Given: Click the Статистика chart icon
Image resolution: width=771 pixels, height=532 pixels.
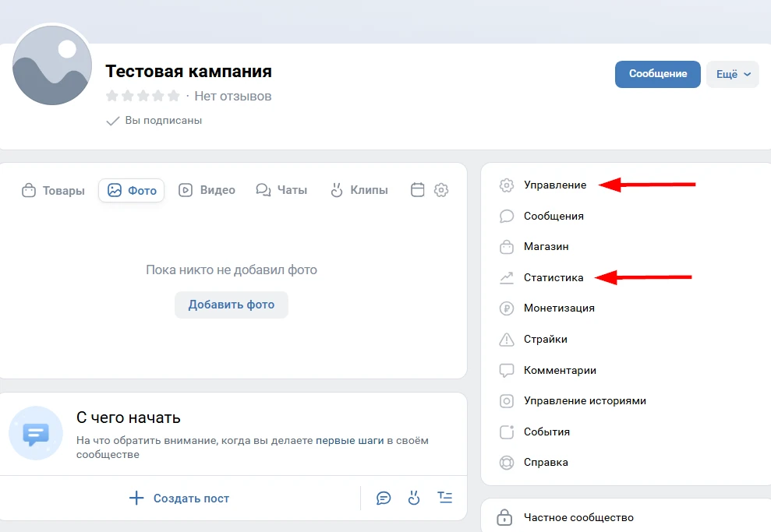Looking at the screenshot, I should (507, 277).
